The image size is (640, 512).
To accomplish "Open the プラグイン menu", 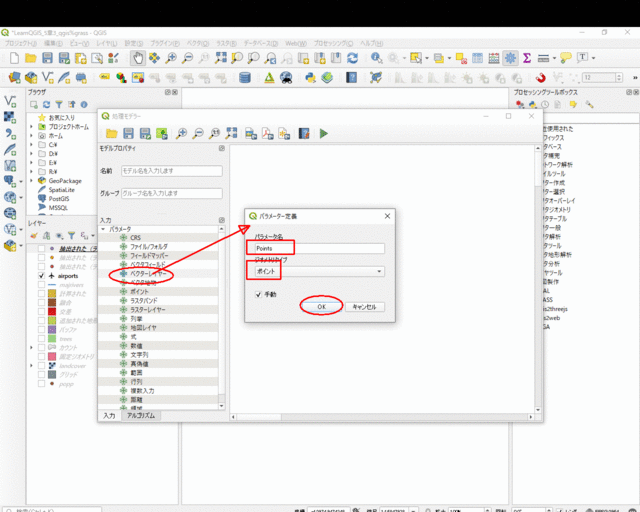I will point(165,43).
